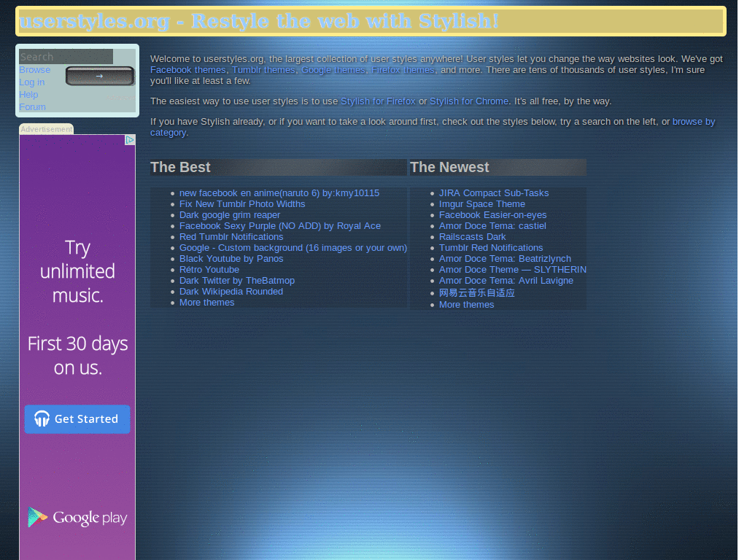This screenshot has height=560, width=747.
Task: Open new facebook en anime(naruto 6) style
Action: click(x=279, y=192)
